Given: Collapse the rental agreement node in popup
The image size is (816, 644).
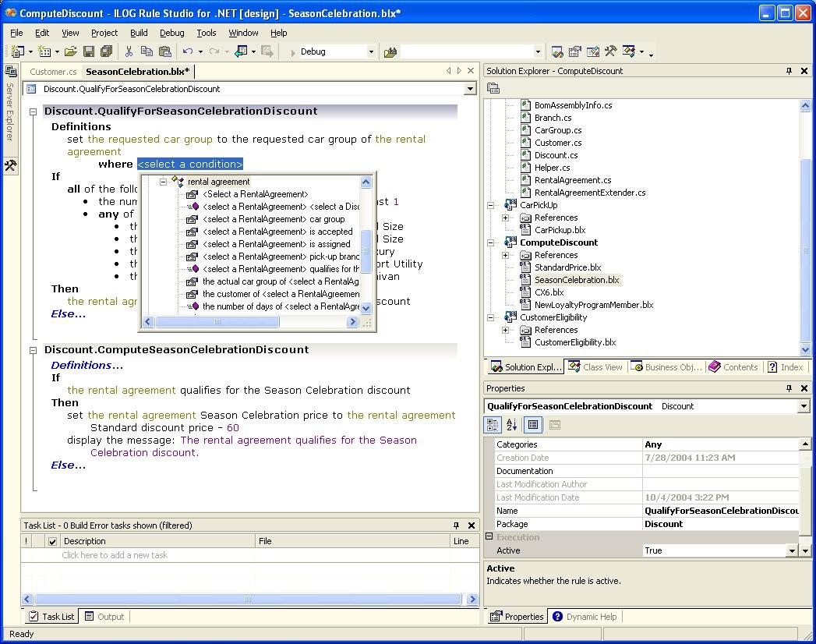Looking at the screenshot, I should click(x=163, y=182).
